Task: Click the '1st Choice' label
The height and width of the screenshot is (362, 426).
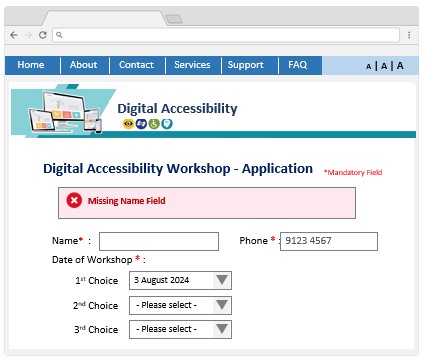Action: (97, 281)
